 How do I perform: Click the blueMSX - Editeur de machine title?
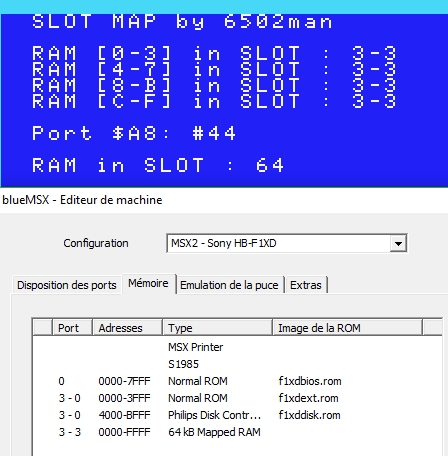point(82,200)
